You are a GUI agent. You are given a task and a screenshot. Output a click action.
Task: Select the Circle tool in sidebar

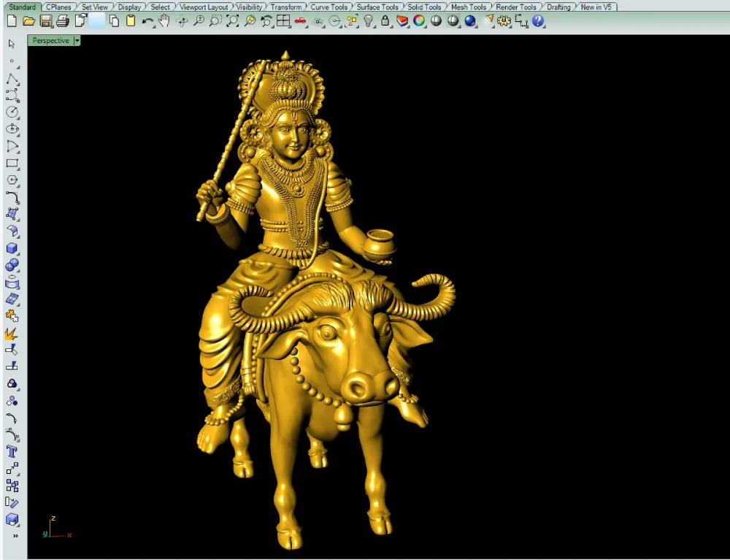click(12, 112)
